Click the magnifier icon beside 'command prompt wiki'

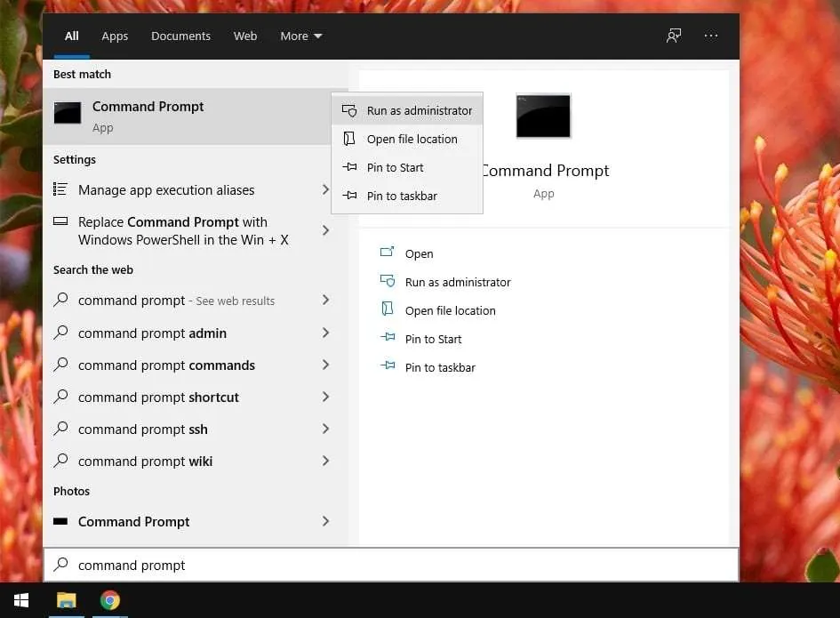[61, 461]
